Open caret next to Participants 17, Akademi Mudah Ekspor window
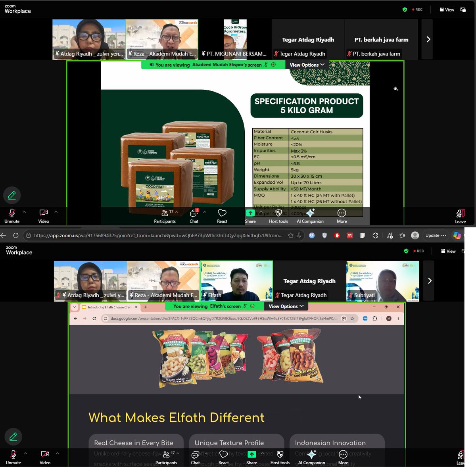This screenshot has height=467, width=476. (x=177, y=212)
